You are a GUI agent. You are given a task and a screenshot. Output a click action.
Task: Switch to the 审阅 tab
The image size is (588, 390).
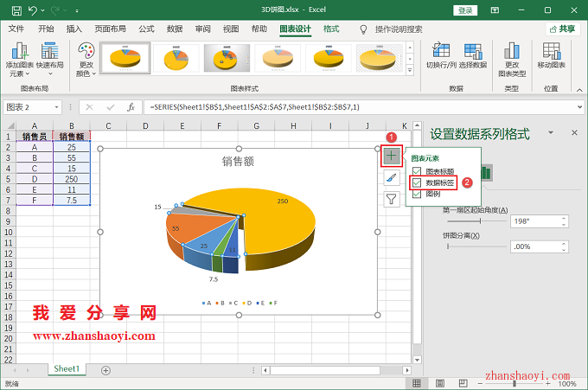coord(203,29)
